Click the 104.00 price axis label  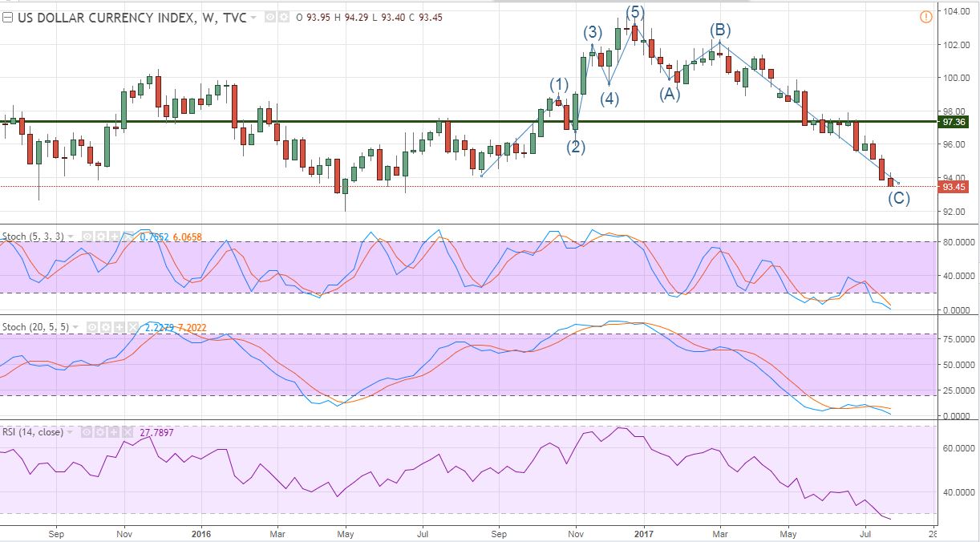point(958,11)
